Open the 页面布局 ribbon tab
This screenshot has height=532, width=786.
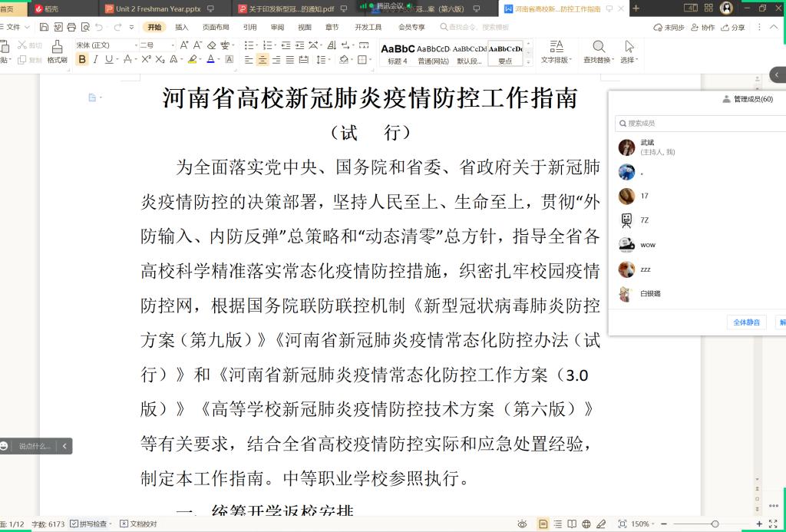click(x=216, y=27)
